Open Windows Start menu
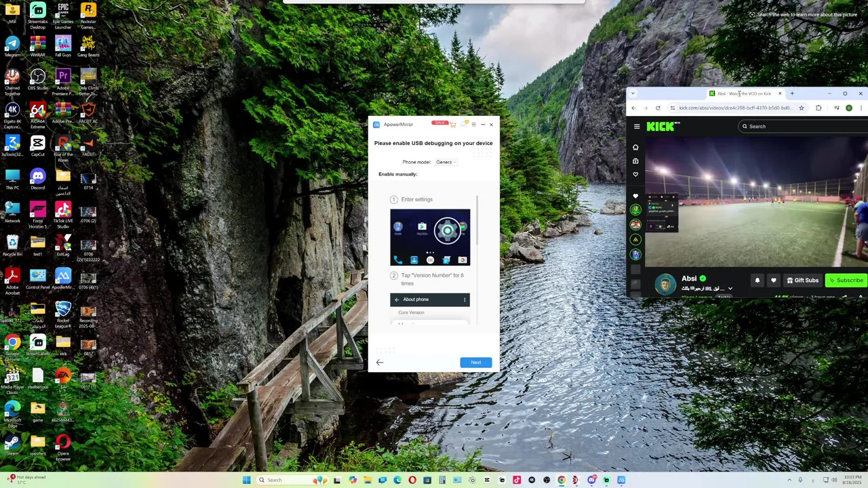 point(247,480)
